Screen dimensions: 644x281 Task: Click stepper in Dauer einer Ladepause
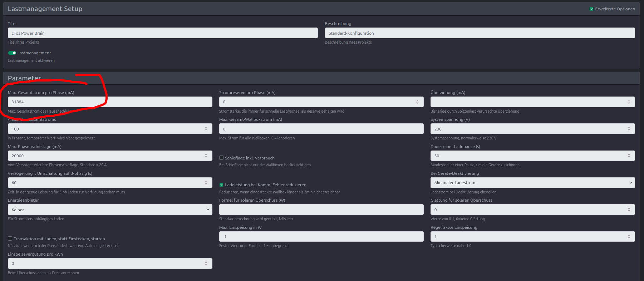click(629, 156)
